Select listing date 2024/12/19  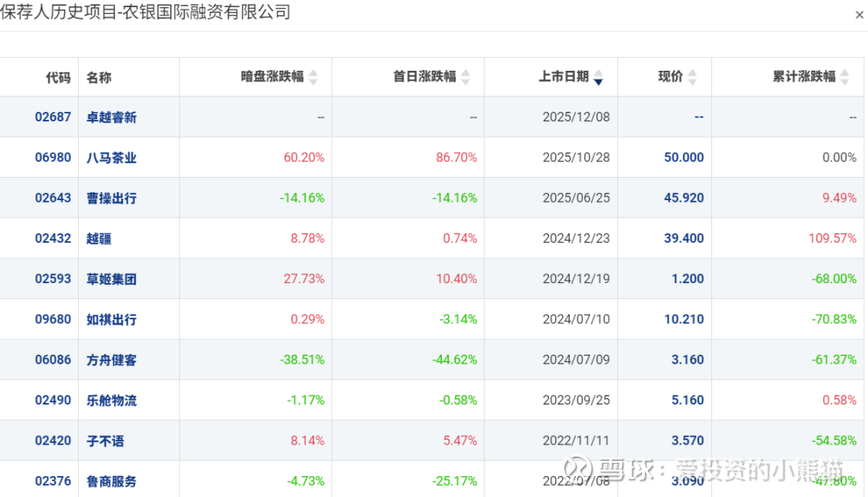[x=576, y=279]
